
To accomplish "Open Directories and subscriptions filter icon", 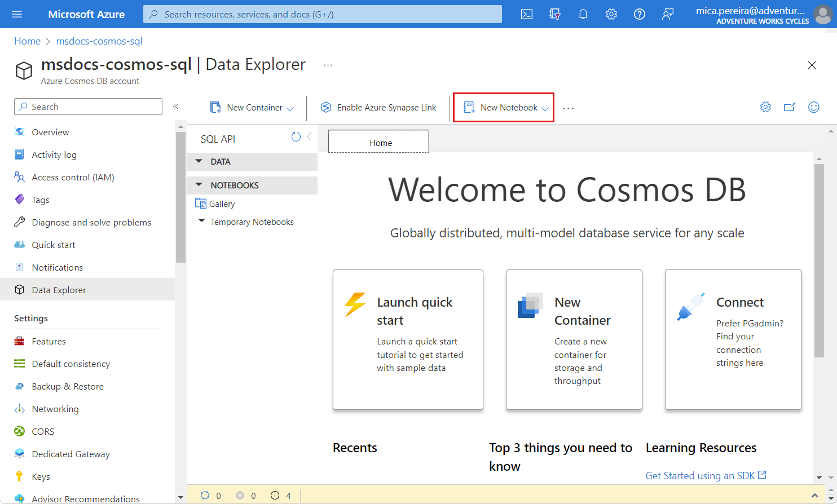I will click(x=555, y=14).
